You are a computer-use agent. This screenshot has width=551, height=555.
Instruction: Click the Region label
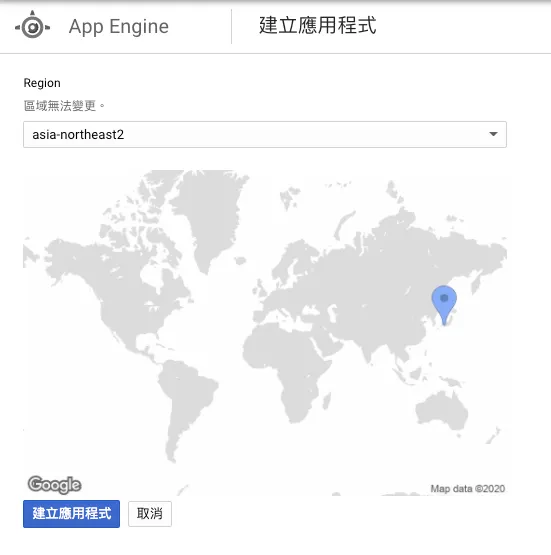point(42,83)
